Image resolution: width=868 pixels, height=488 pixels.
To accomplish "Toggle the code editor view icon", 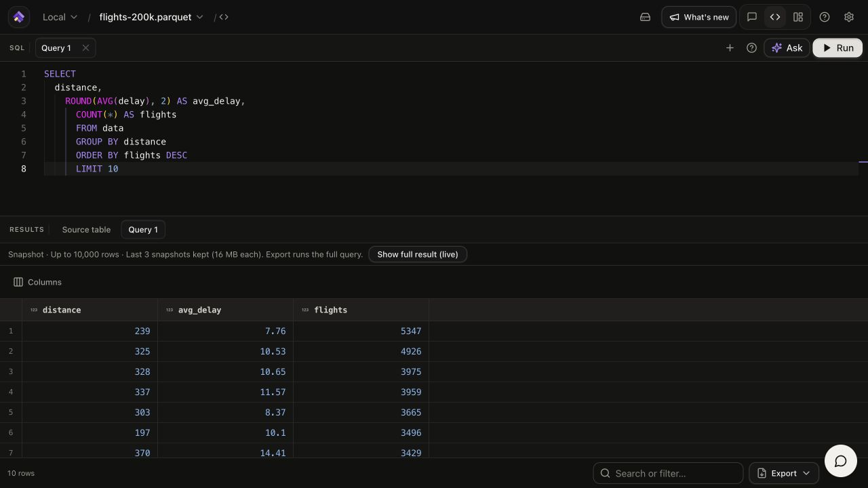I will click(x=775, y=17).
